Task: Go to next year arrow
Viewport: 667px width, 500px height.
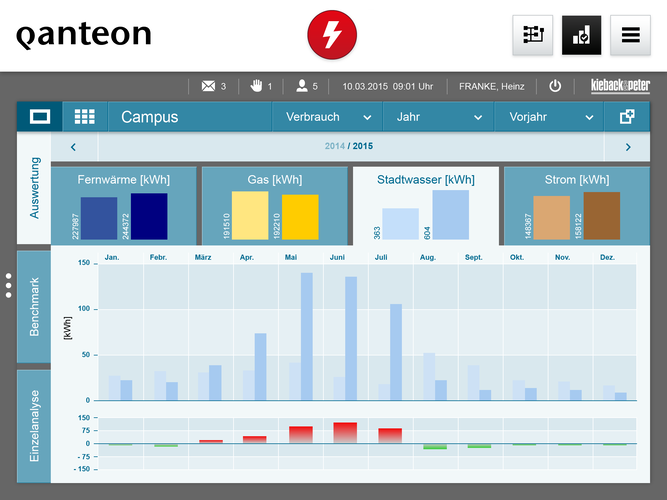Action: [x=627, y=147]
